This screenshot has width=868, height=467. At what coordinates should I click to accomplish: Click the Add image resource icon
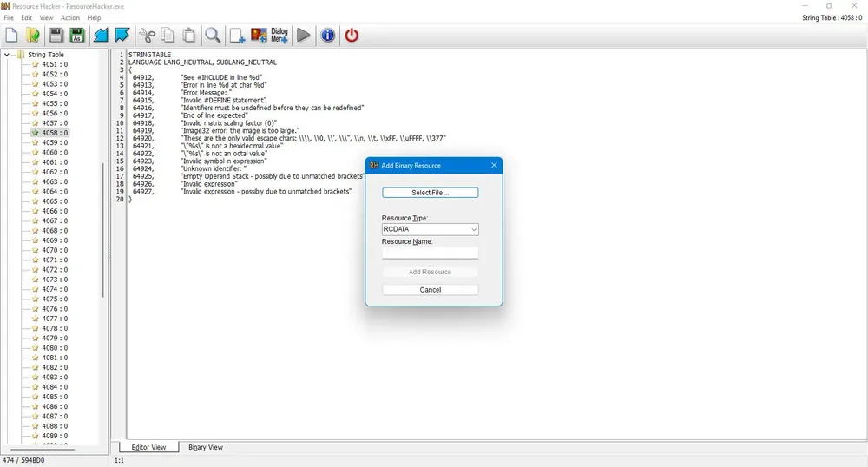tap(259, 36)
